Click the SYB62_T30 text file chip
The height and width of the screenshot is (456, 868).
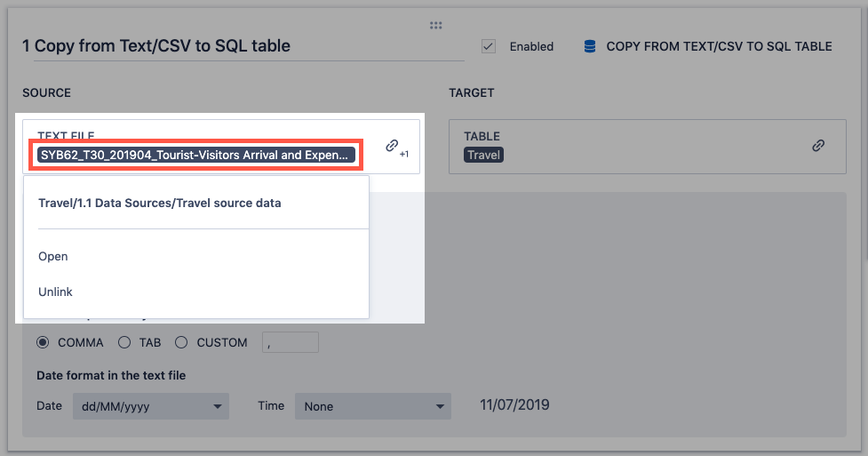[195, 155]
